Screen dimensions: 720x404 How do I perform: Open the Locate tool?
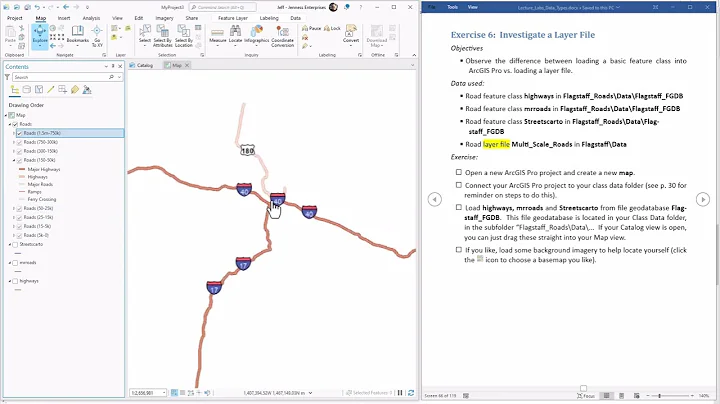[235, 36]
